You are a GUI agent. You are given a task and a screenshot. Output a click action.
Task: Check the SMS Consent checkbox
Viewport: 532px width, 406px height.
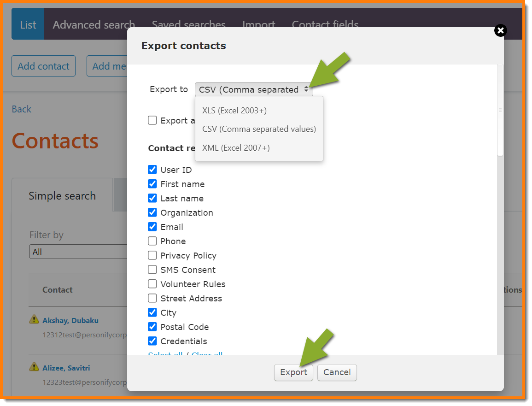click(152, 269)
